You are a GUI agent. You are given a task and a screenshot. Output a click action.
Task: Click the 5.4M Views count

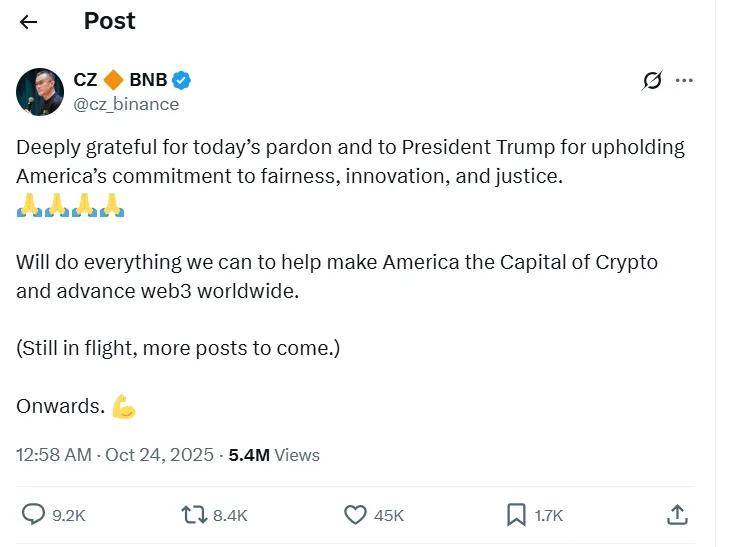[274, 455]
